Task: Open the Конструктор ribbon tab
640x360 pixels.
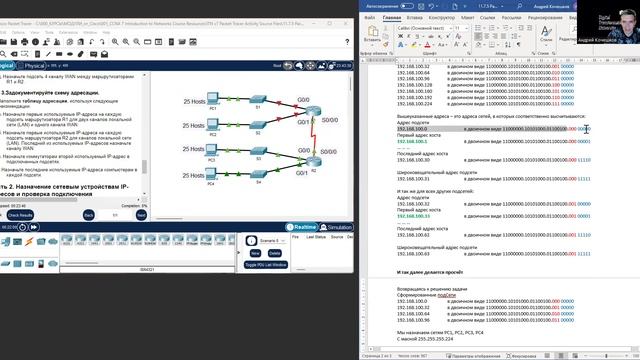Action: click(x=442, y=18)
